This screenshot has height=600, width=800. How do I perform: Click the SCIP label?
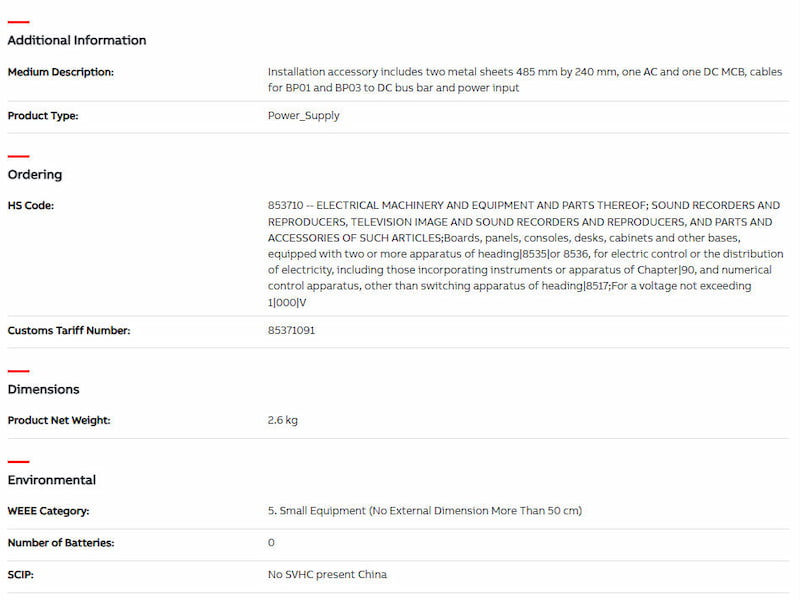(21, 575)
